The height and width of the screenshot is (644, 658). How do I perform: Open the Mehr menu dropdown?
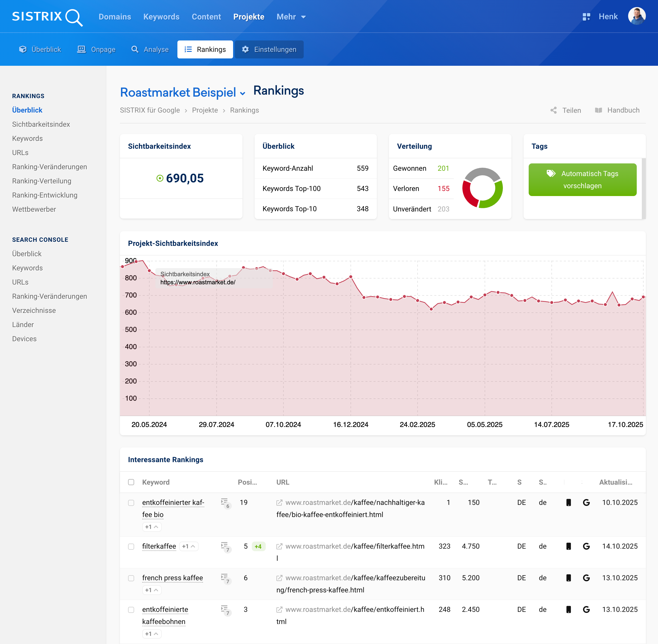pyautogui.click(x=291, y=17)
